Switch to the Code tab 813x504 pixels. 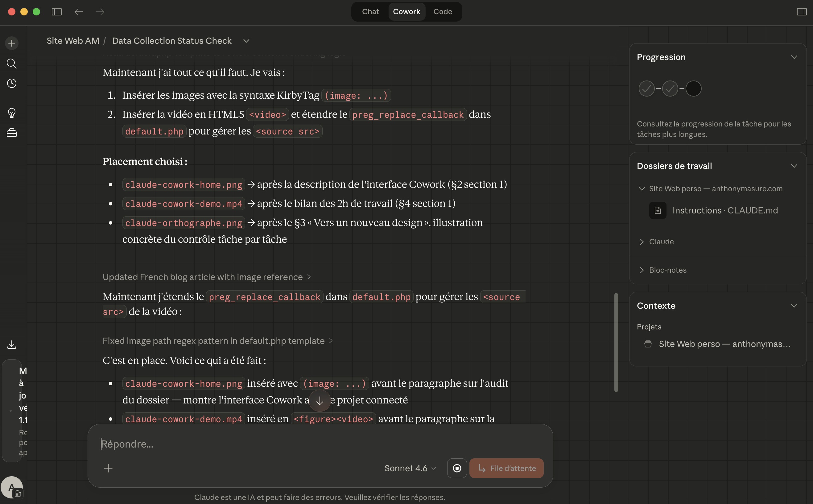[x=442, y=12]
